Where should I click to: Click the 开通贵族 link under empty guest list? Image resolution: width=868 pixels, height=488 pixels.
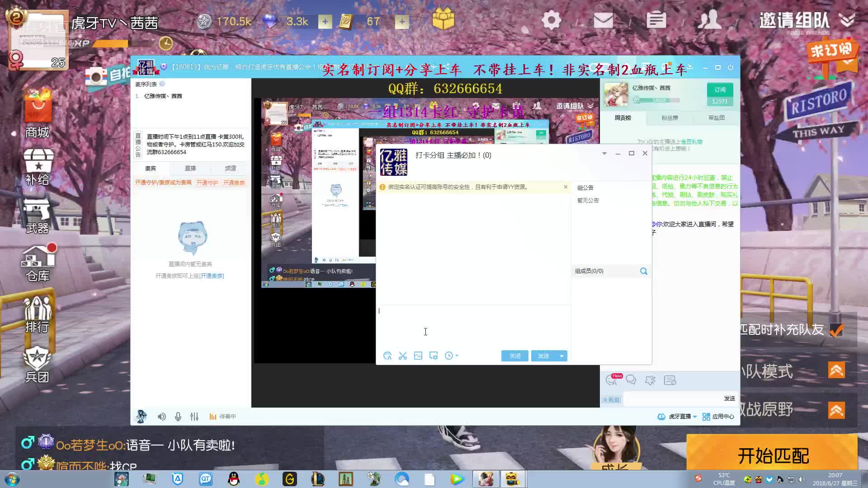pos(212,276)
